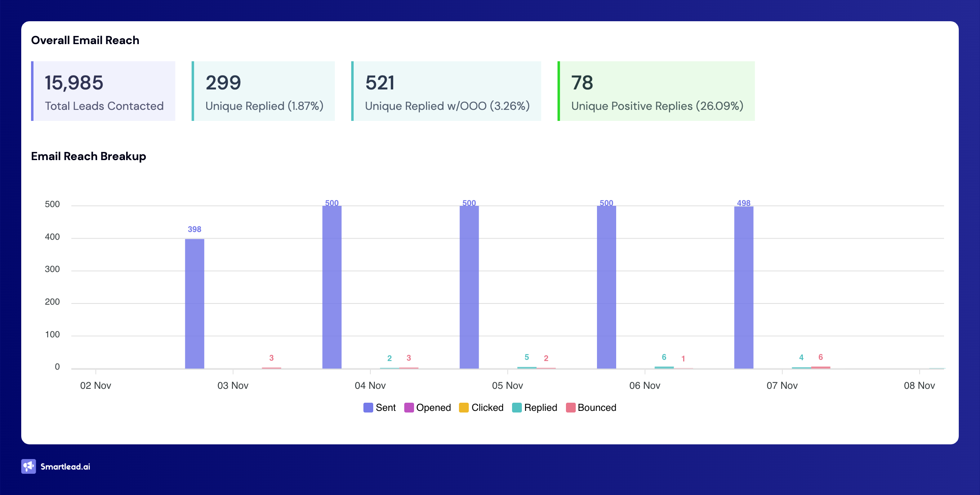Open the Unique Replied w/OOO card
The height and width of the screenshot is (495, 980).
(447, 91)
